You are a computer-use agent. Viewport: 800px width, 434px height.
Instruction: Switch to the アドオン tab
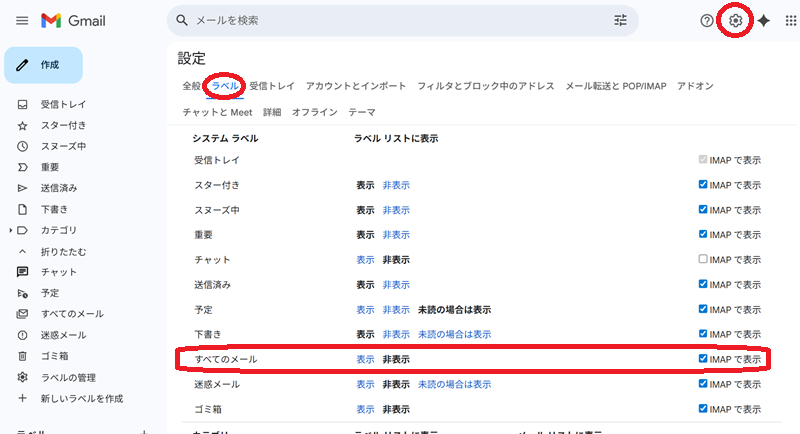[695, 86]
